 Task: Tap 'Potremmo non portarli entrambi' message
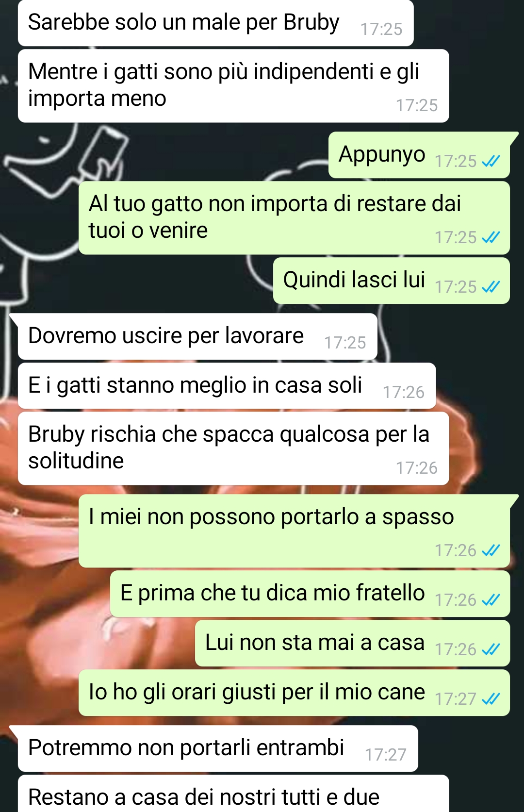(218, 748)
